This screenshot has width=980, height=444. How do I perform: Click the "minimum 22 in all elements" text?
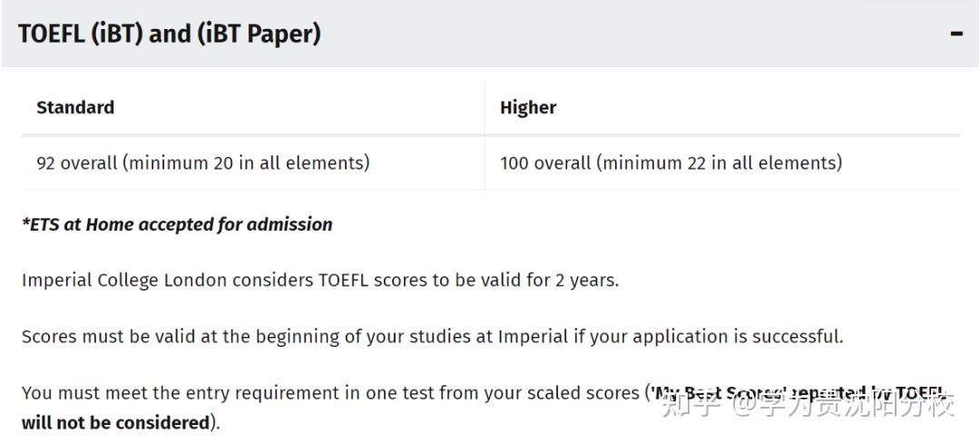pos(720,163)
